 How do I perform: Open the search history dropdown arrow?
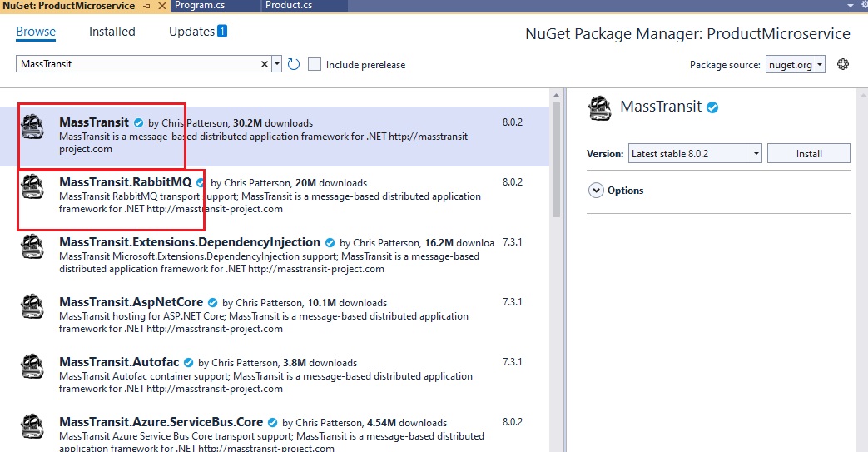pos(277,64)
